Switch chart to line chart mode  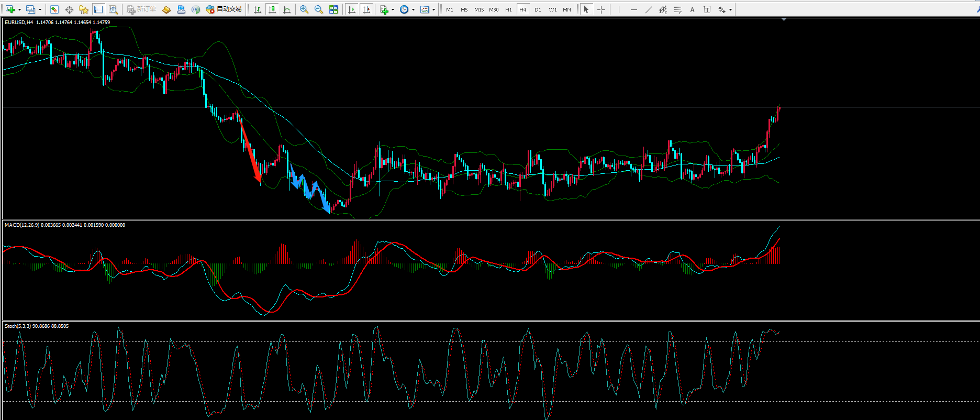[x=287, y=9]
